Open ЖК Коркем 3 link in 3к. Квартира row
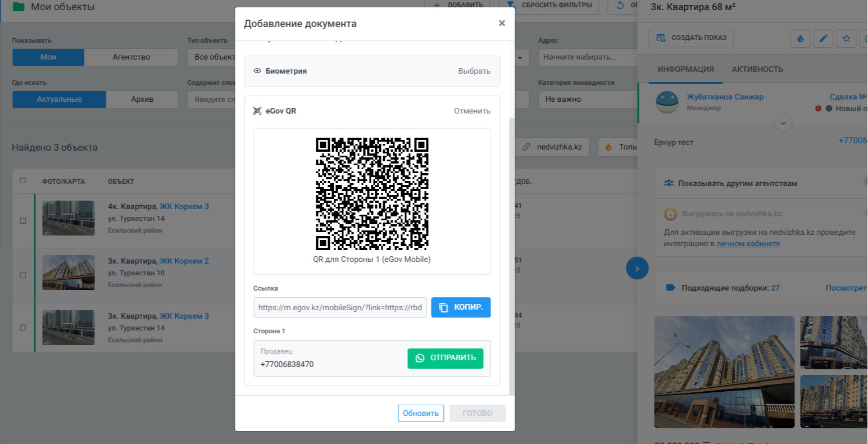Viewport: 868px width, 444px height. coord(184,316)
